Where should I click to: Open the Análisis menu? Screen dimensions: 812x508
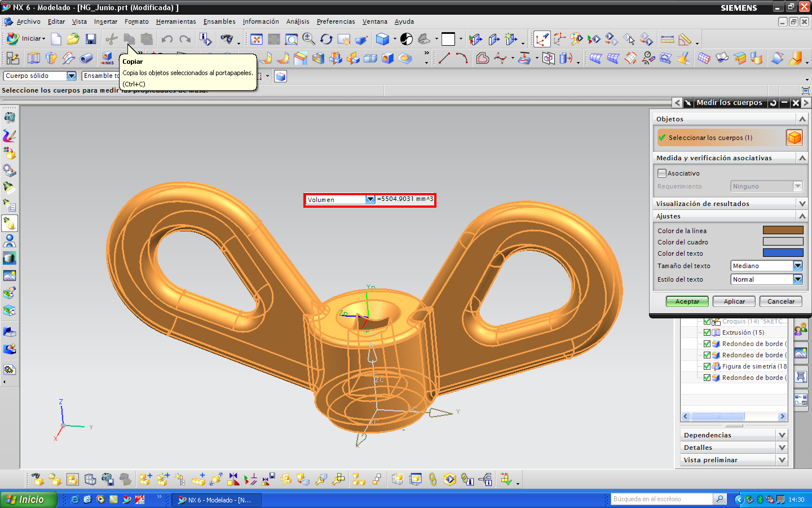coord(298,21)
